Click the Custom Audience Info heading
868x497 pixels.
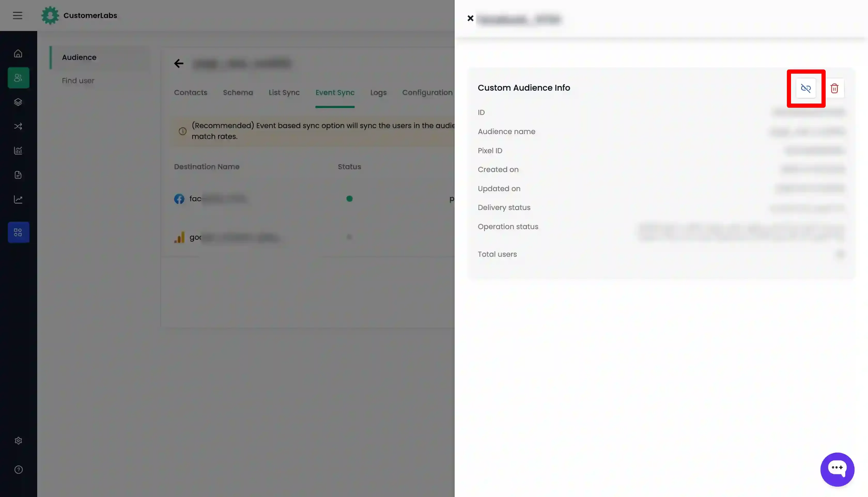coord(524,88)
